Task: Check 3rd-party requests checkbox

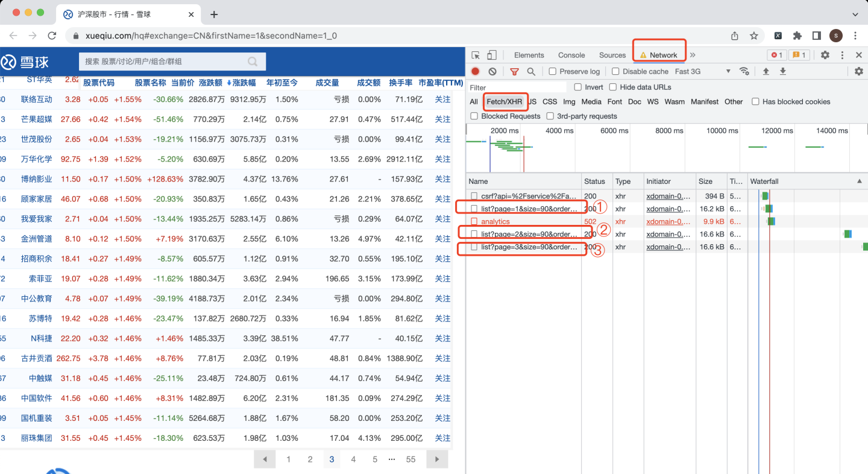Action: (550, 116)
